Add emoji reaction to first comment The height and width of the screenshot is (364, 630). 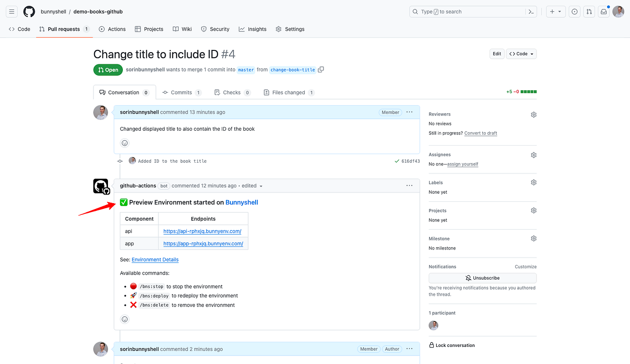125,143
